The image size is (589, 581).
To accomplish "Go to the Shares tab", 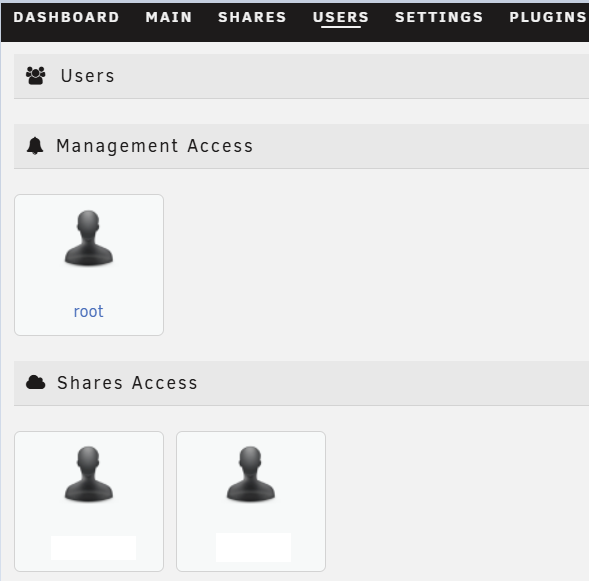I will point(252,17).
